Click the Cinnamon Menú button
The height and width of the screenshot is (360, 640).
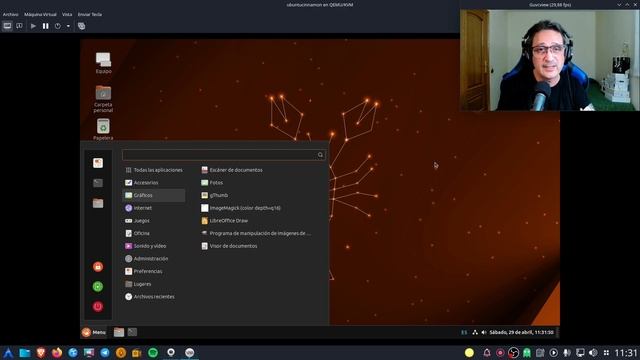94,332
